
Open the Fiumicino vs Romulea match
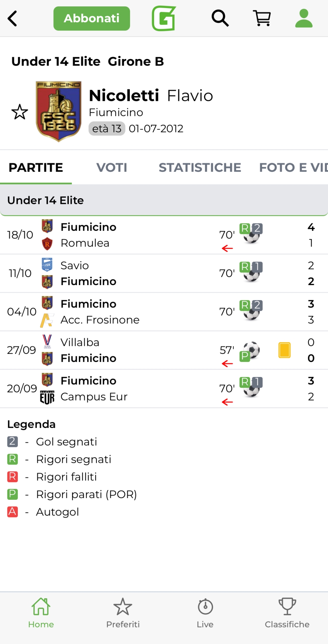pos(134,235)
